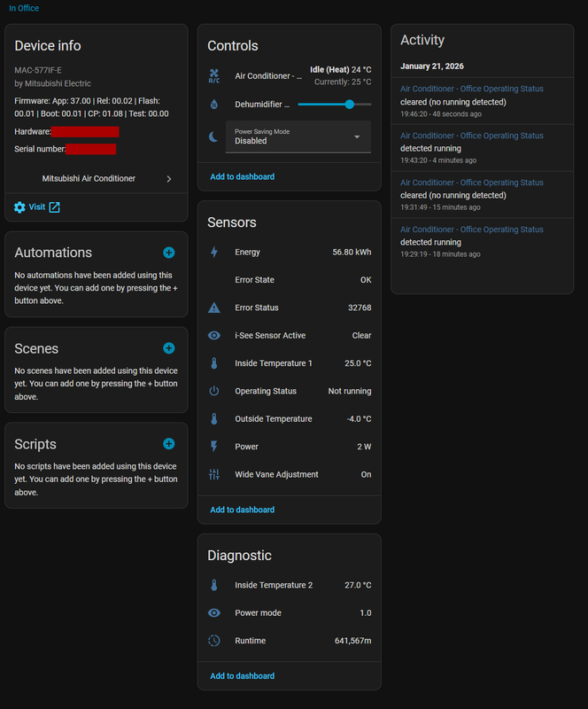The width and height of the screenshot is (588, 709).
Task: Add a new automation with plus icon
Action: tap(169, 253)
